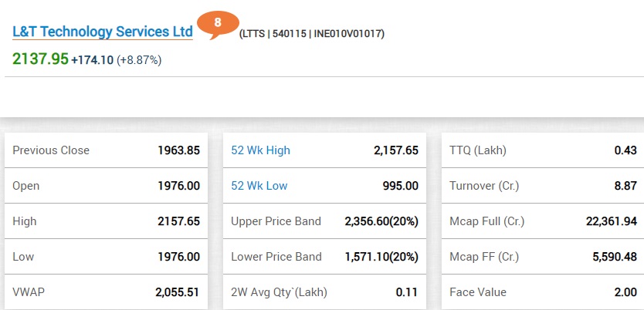The width and height of the screenshot is (644, 310).
Task: Click the Low row value 1976.00
Action: click(x=178, y=257)
